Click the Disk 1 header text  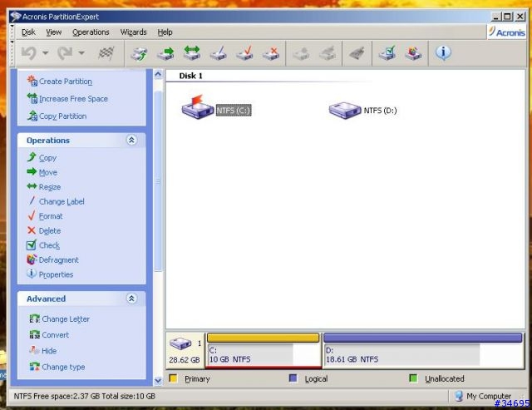190,76
